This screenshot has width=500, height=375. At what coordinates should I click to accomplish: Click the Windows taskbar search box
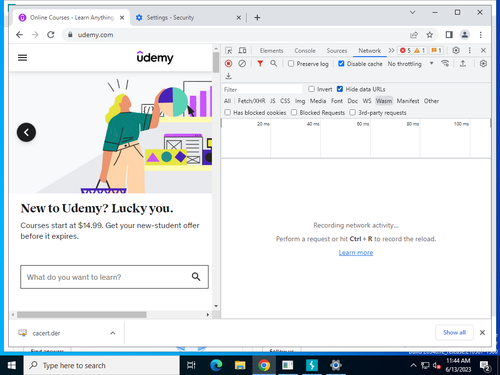(102, 365)
